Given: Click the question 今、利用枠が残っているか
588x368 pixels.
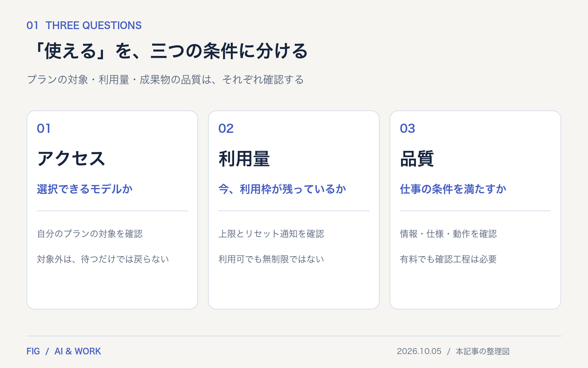Looking at the screenshot, I should (282, 189).
